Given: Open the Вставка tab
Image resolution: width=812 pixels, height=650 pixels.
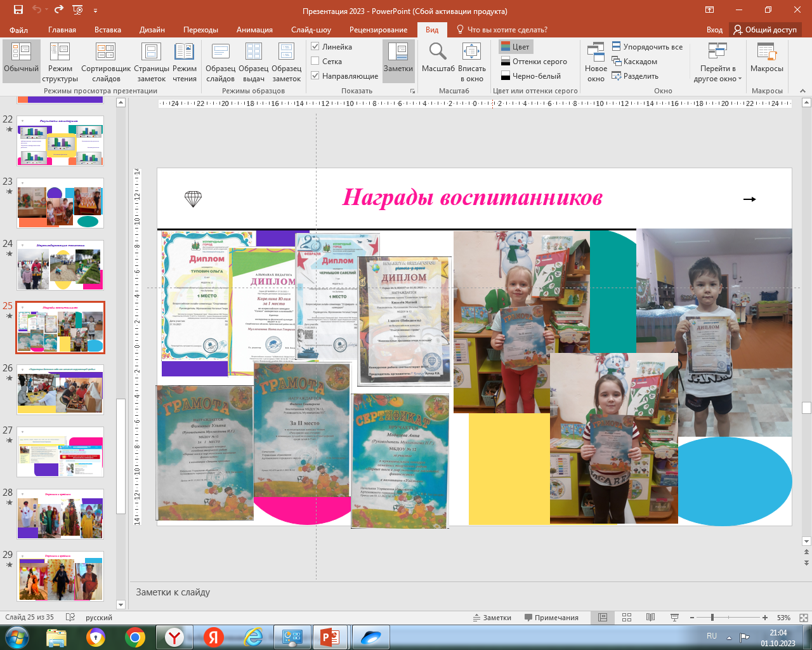Looking at the screenshot, I should pyautogui.click(x=108, y=30).
